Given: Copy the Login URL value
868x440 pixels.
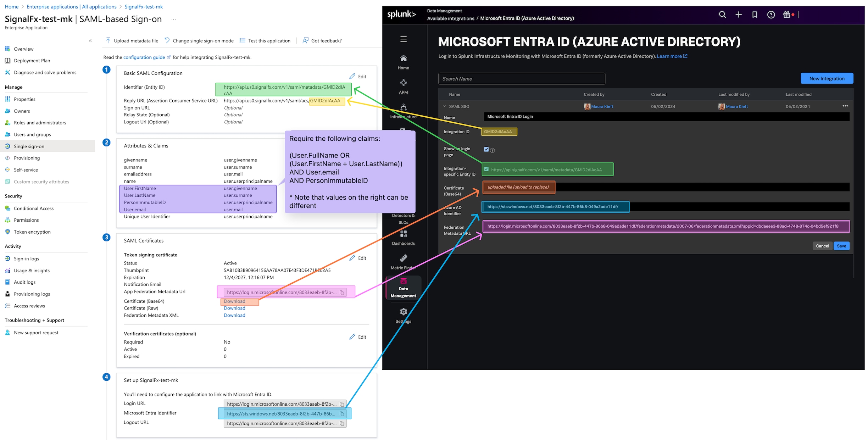Looking at the screenshot, I should click(x=342, y=404).
